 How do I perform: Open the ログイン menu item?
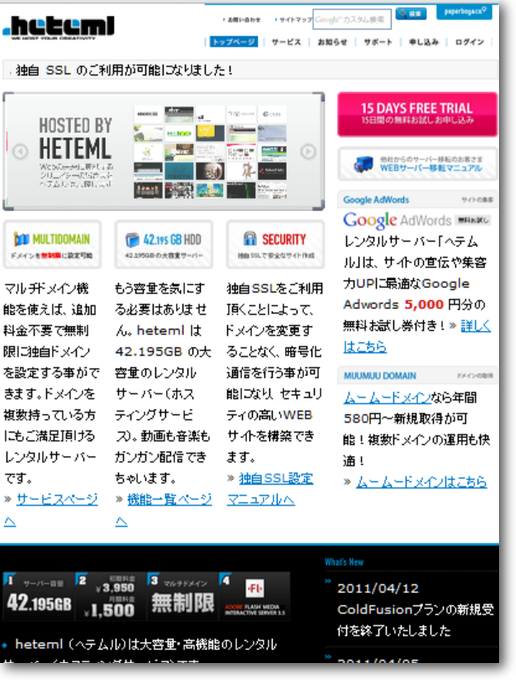coord(469,42)
